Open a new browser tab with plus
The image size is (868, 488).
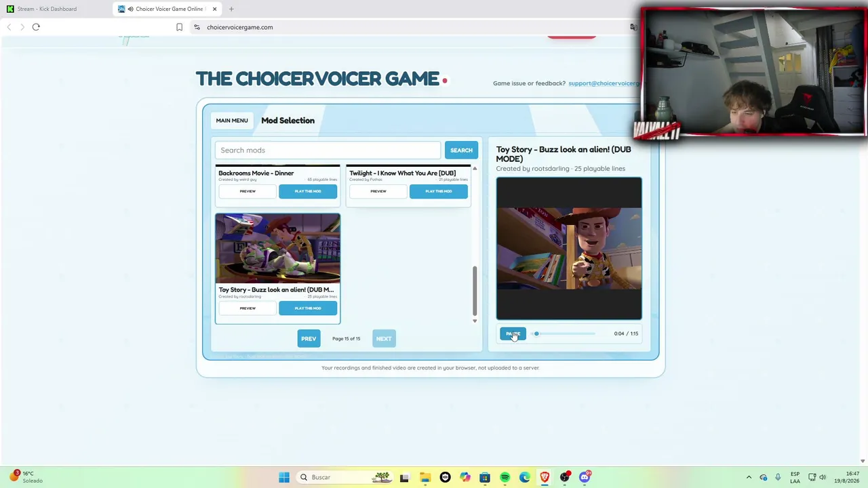pyautogui.click(x=231, y=9)
